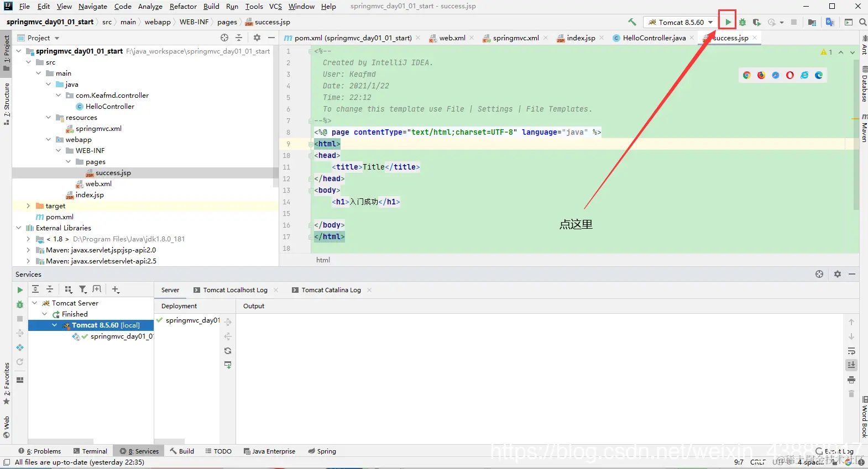Open the Project view selector dropdown
868x469 pixels.
click(x=39, y=38)
